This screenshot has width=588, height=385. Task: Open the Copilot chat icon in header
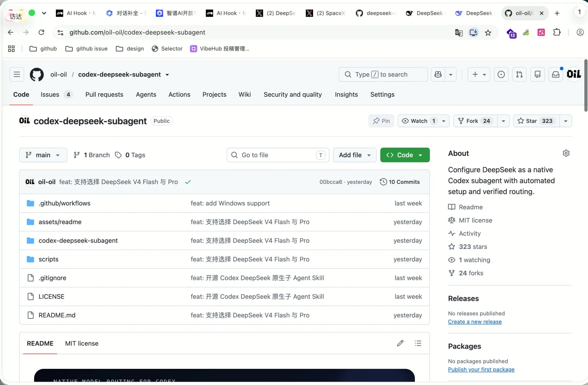pos(438,75)
